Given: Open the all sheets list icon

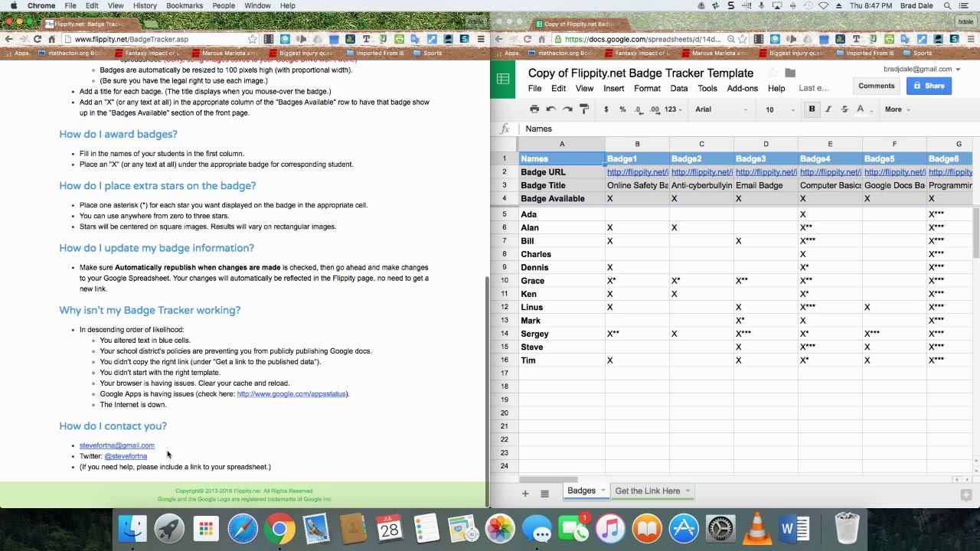Looking at the screenshot, I should (544, 494).
